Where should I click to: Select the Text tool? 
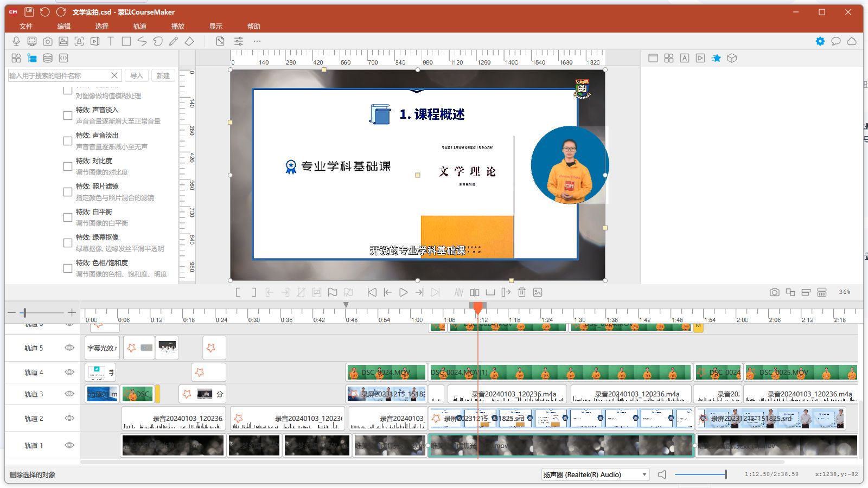[x=111, y=41]
